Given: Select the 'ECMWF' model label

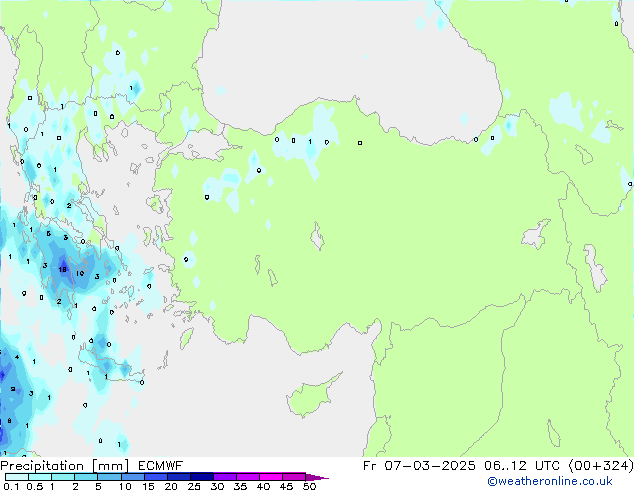Looking at the screenshot, I should (161, 466).
